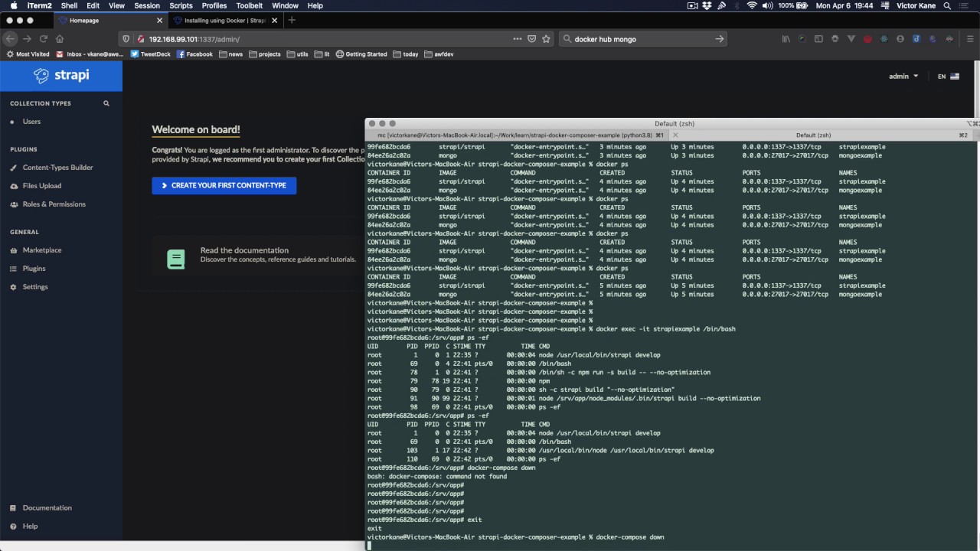
Task: Open the EN language selector
Action: 948,77
